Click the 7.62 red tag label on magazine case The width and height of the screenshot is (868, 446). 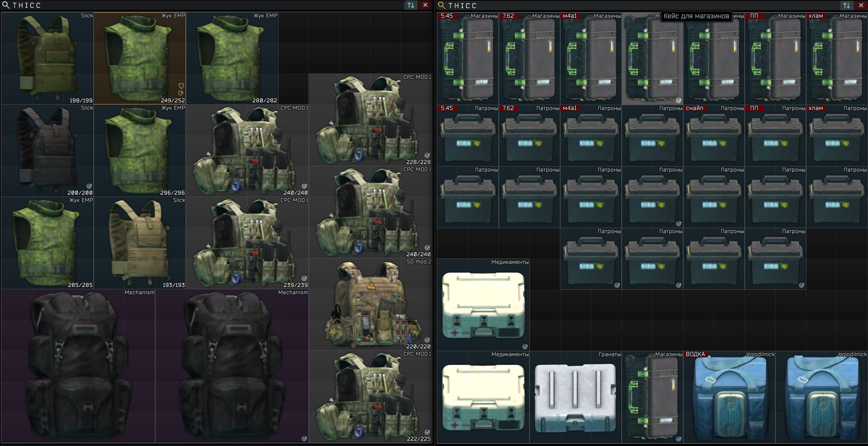pos(508,16)
